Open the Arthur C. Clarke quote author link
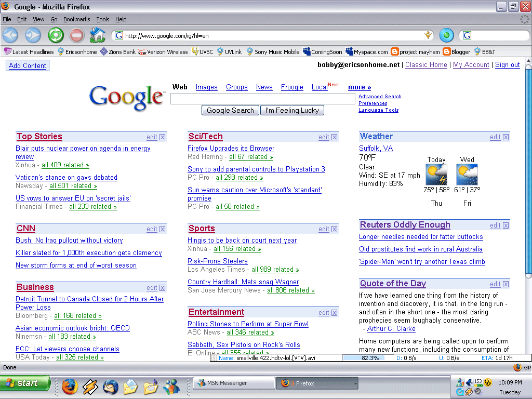The image size is (532, 399). [x=391, y=328]
